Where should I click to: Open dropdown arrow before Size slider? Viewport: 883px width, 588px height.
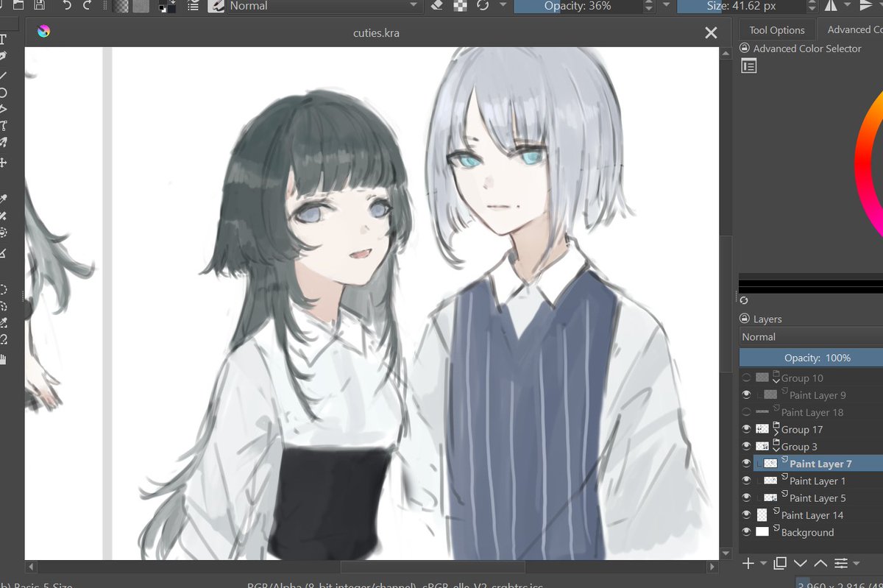666,5
